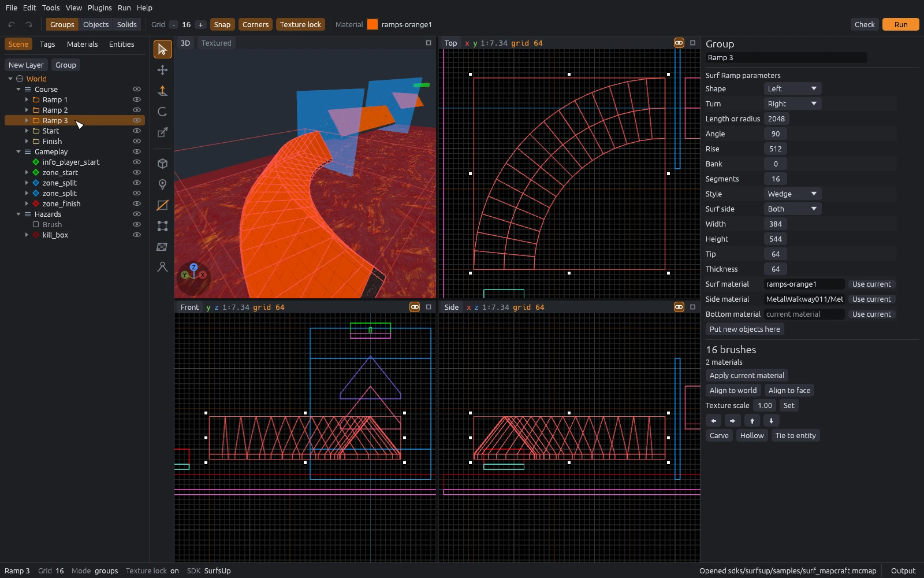Maximize the Side viewport
The width and height of the screenshot is (924, 578).
point(692,307)
